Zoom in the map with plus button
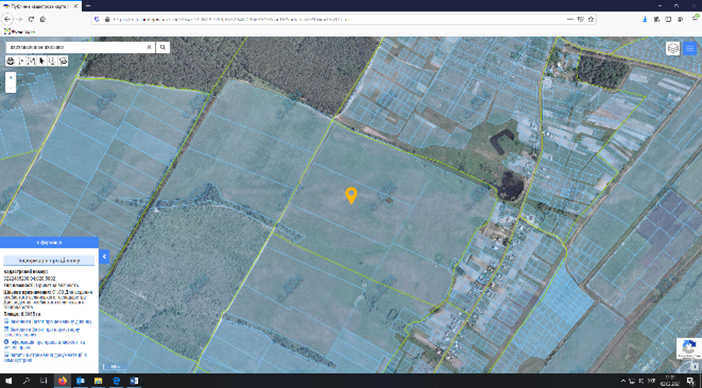The image size is (702, 388). tap(10, 77)
